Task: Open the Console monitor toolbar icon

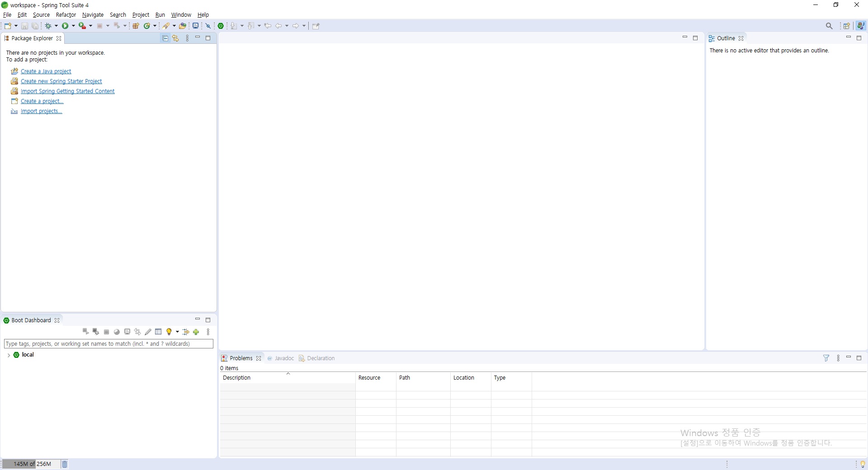Action: pyautogui.click(x=195, y=26)
